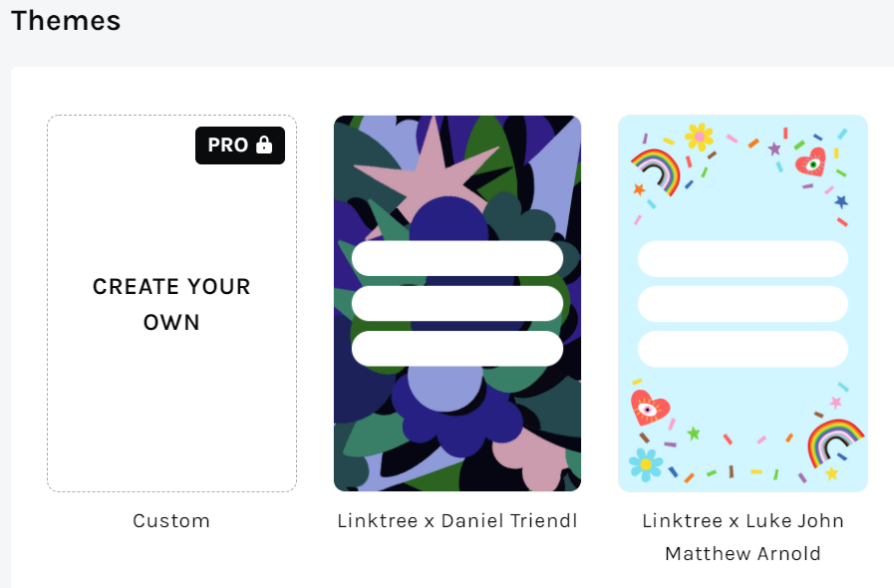Click the middle white link bar in Luke John theme
The image size is (894, 588).
pos(743,303)
